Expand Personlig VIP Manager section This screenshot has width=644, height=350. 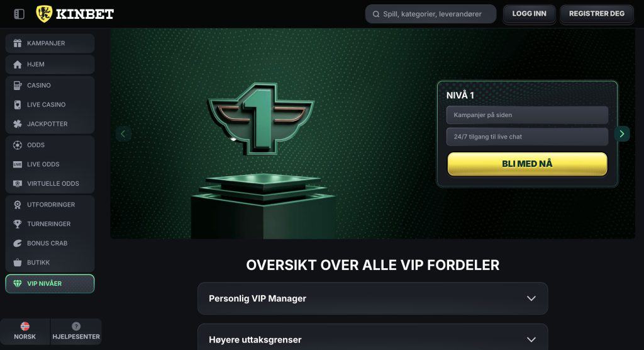click(372, 298)
